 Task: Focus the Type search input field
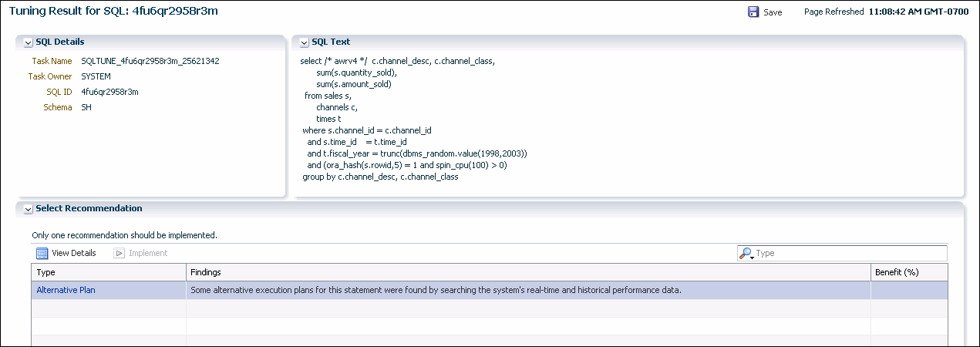(848, 254)
